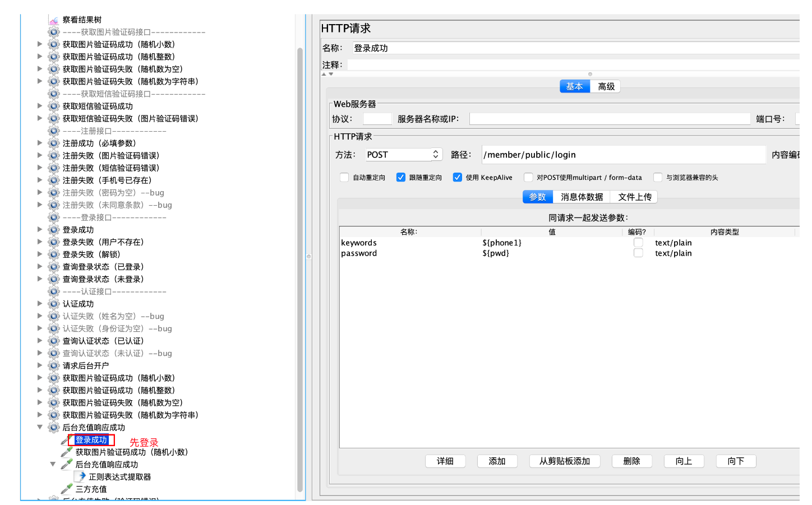Enable 对POST使用multipart / form-data
The height and width of the screenshot is (505, 812).
528,177
